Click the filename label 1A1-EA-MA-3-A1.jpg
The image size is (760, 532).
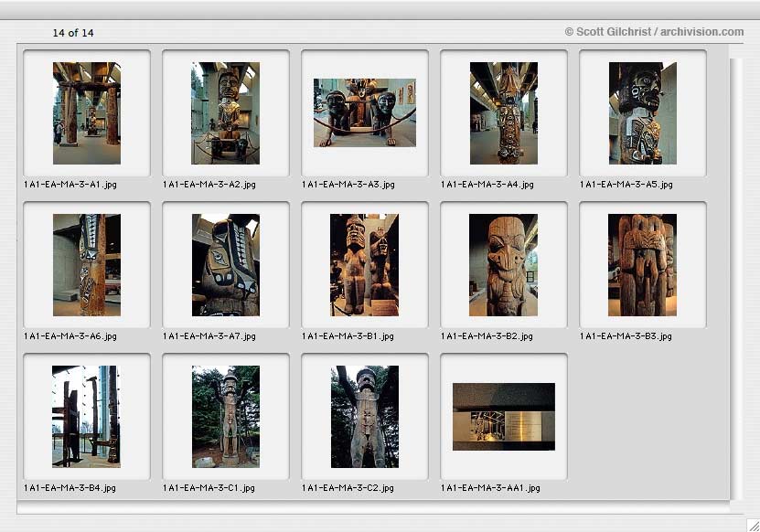click(70, 185)
